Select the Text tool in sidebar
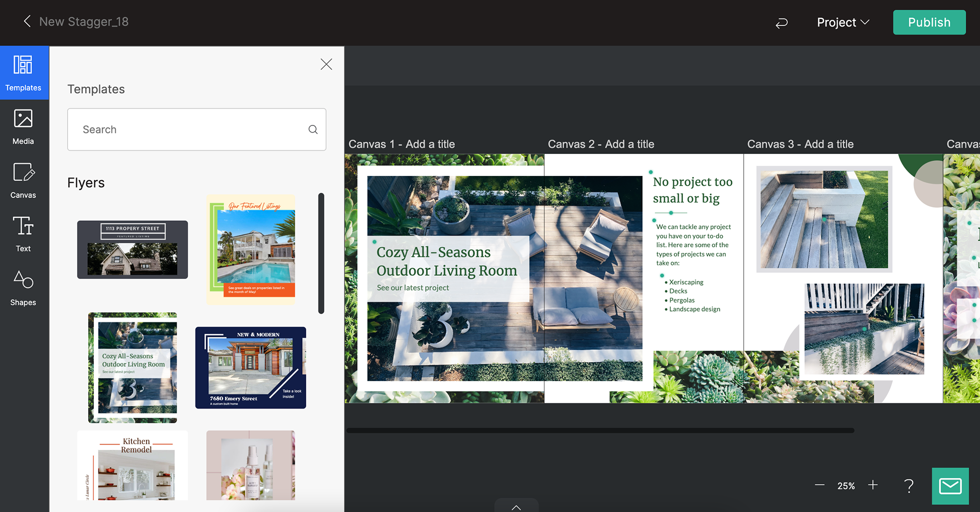This screenshot has width=980, height=512. 23,234
